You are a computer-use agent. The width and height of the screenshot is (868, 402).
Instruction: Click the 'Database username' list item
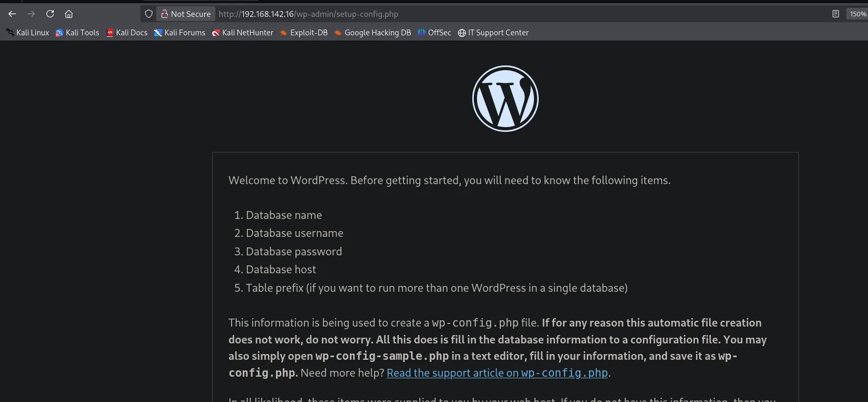pos(294,233)
